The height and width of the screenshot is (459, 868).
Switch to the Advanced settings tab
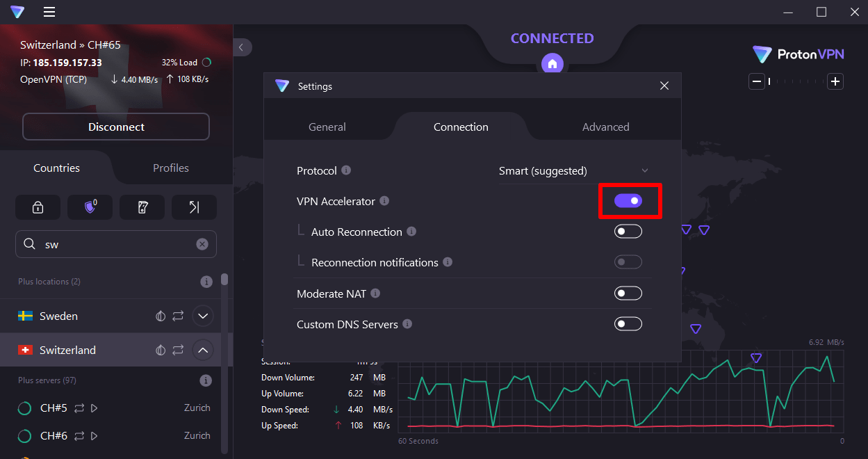pos(605,127)
